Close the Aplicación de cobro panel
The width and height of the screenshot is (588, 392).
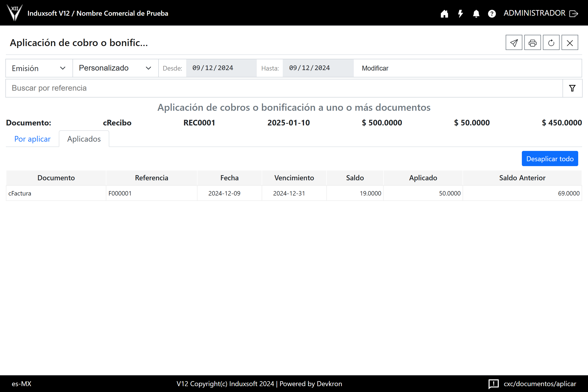(570, 43)
